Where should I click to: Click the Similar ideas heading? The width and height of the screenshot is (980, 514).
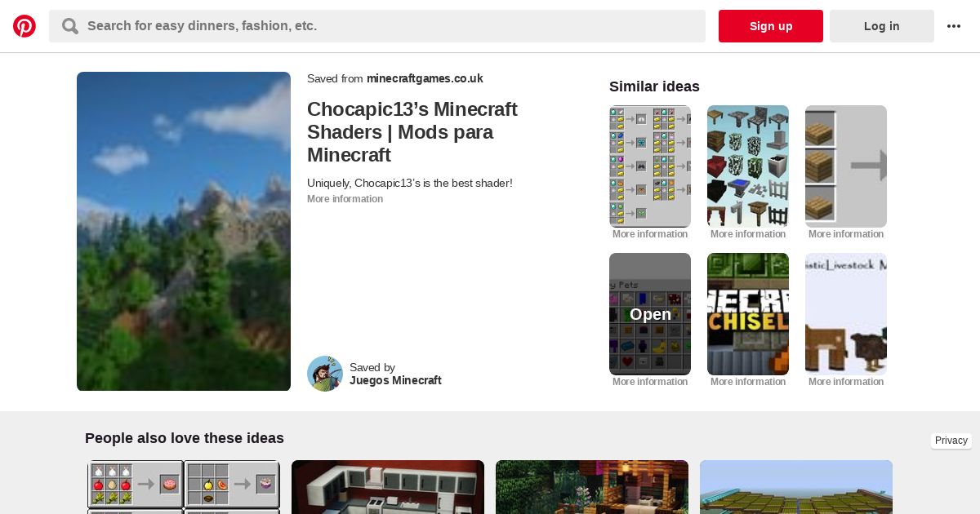(x=654, y=86)
